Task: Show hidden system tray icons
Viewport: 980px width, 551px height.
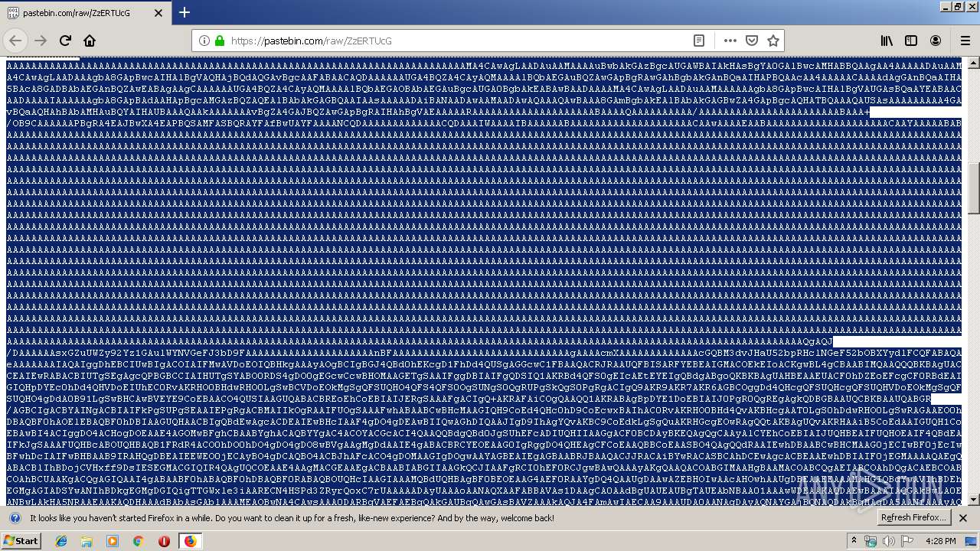Action: pyautogui.click(x=854, y=541)
